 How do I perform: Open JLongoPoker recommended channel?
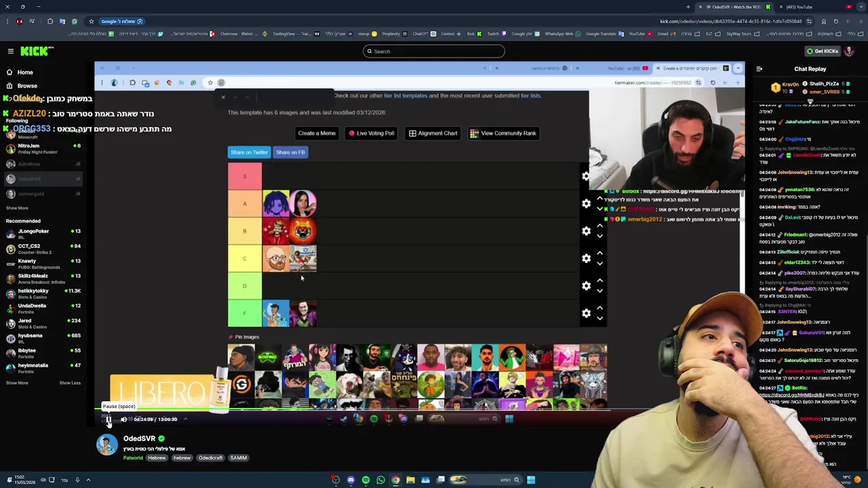42,234
